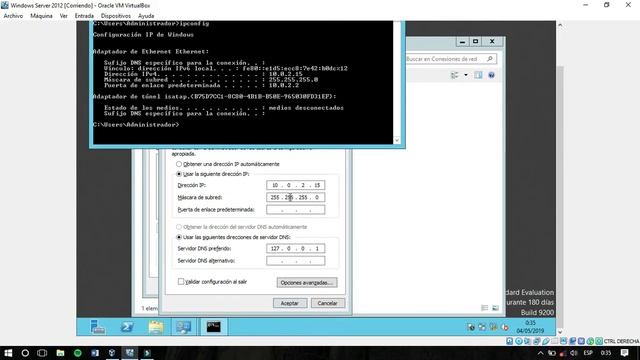Click the guest taskbar clock 04/05/2019

pyautogui.click(x=529, y=327)
